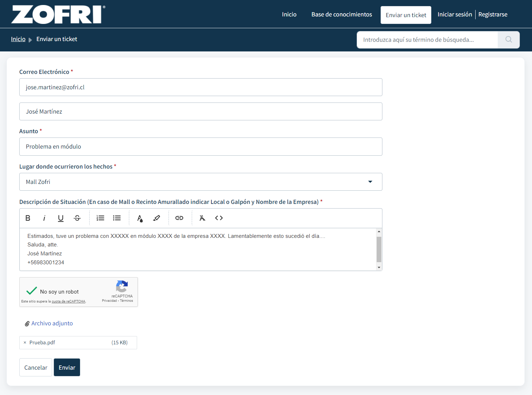The image size is (532, 395).
Task: Toggle the No soy un robot checkbox
Action: (x=32, y=291)
